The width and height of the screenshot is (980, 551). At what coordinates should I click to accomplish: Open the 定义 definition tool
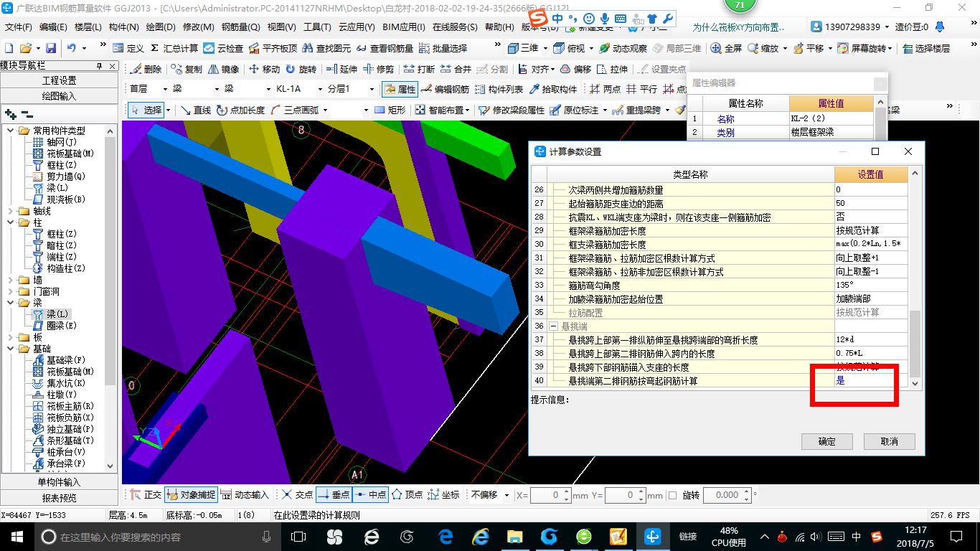(128, 48)
